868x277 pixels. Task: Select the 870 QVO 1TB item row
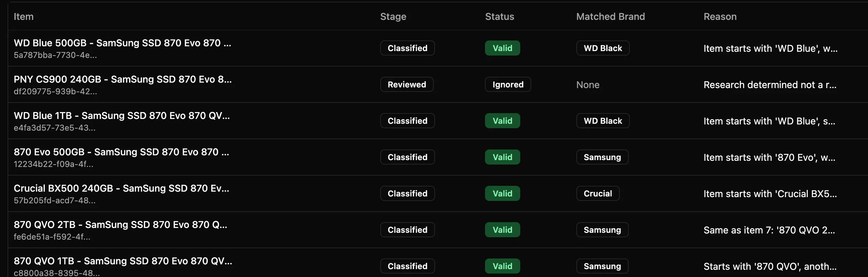coord(123,261)
